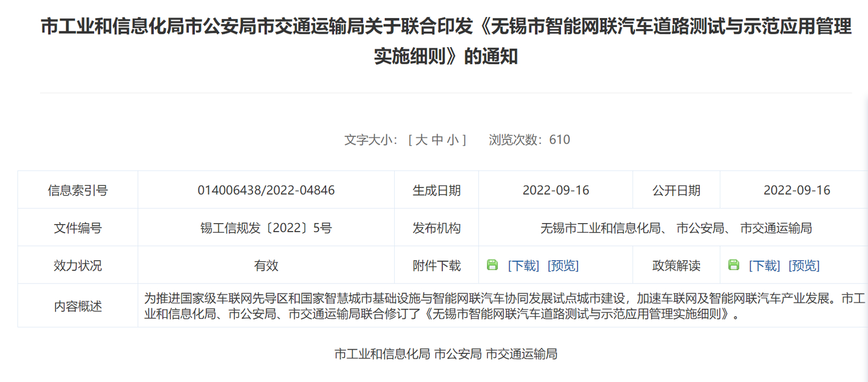
Task: Click the 公开日期 value 2022-09-16
Action: click(x=797, y=190)
